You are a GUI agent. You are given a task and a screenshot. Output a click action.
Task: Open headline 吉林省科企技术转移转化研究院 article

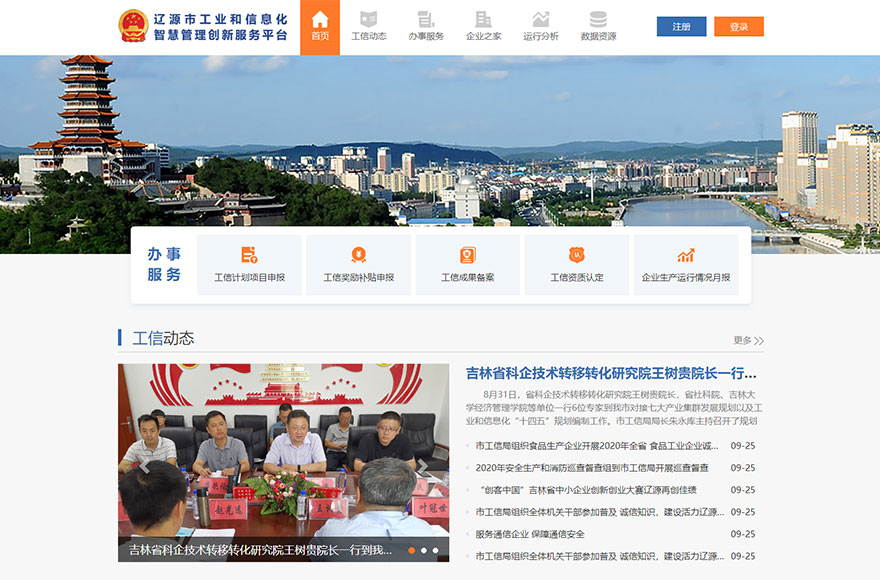610,373
